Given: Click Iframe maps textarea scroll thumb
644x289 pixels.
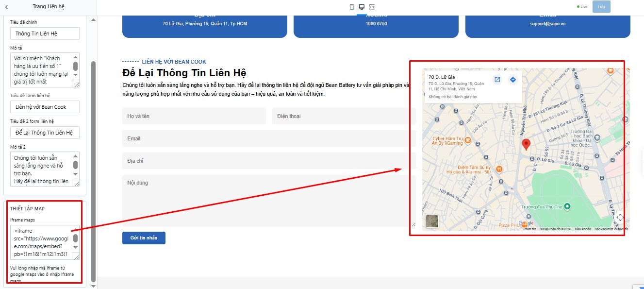Looking at the screenshot, I should tap(76, 238).
